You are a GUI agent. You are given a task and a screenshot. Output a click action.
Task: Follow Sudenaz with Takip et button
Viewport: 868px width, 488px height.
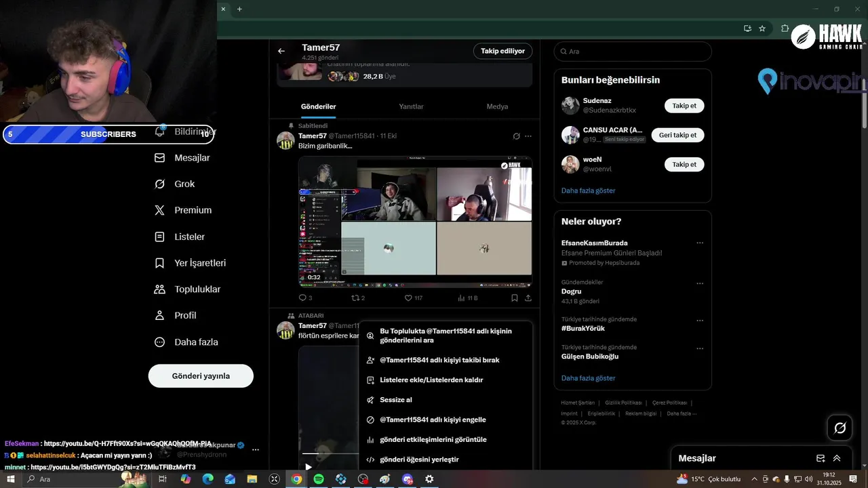tap(684, 106)
